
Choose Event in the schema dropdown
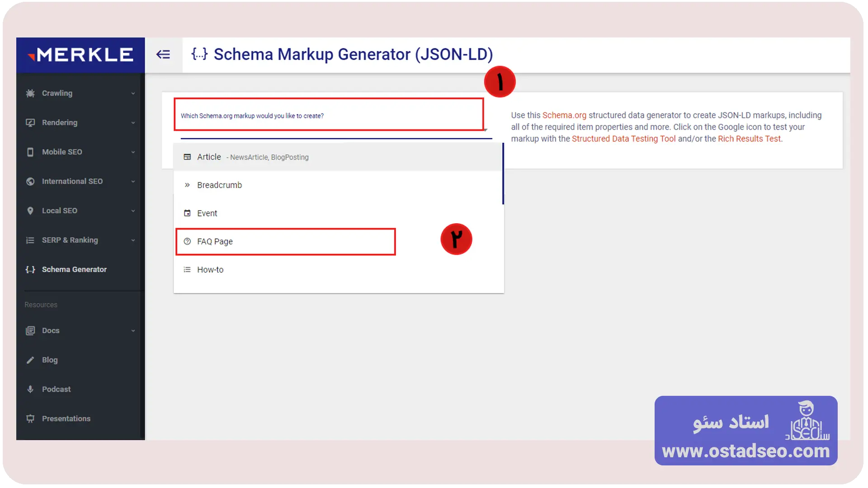tap(338, 213)
